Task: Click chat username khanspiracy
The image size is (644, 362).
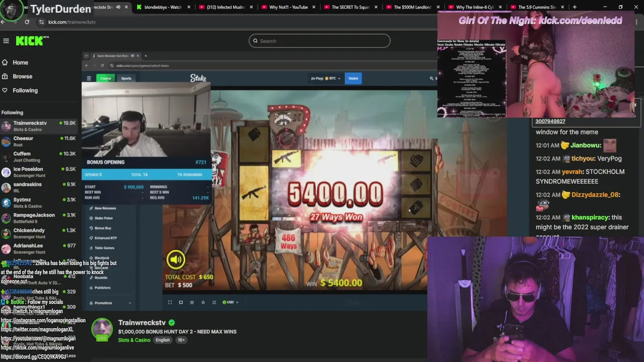Action: click(x=590, y=218)
